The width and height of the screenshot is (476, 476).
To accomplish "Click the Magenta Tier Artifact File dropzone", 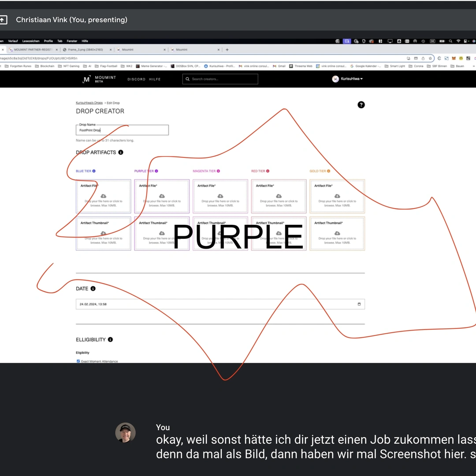I will (220, 196).
